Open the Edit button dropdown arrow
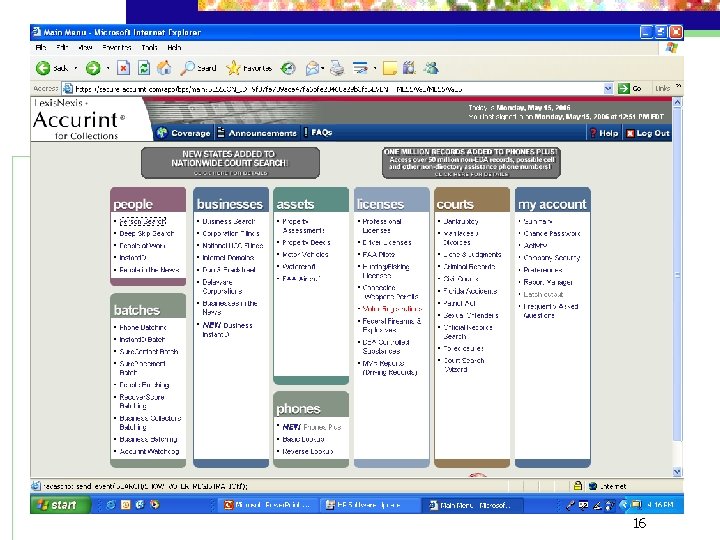The height and width of the screenshot is (540, 720). coord(375,68)
